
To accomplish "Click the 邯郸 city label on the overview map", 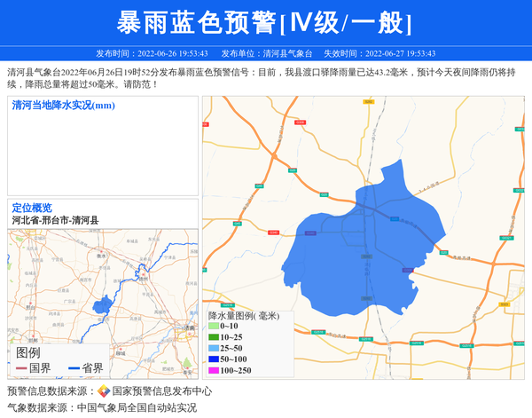I will [x=33, y=340].
